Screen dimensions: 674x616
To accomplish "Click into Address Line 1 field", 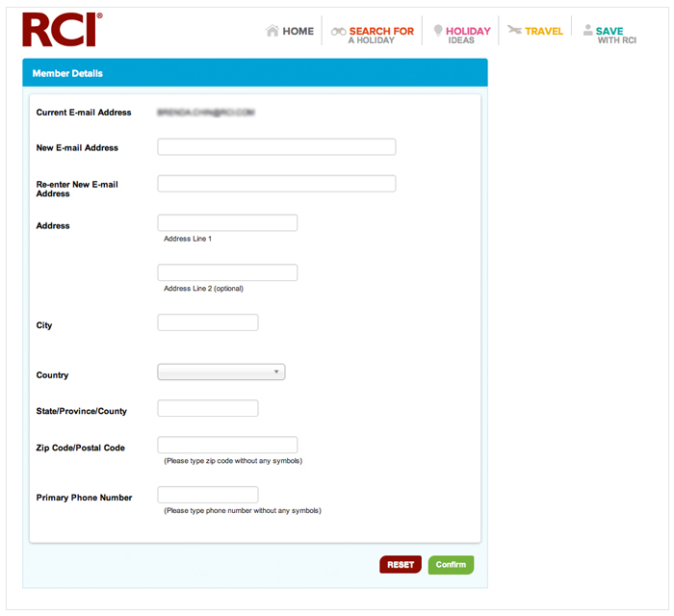I will click(227, 223).
